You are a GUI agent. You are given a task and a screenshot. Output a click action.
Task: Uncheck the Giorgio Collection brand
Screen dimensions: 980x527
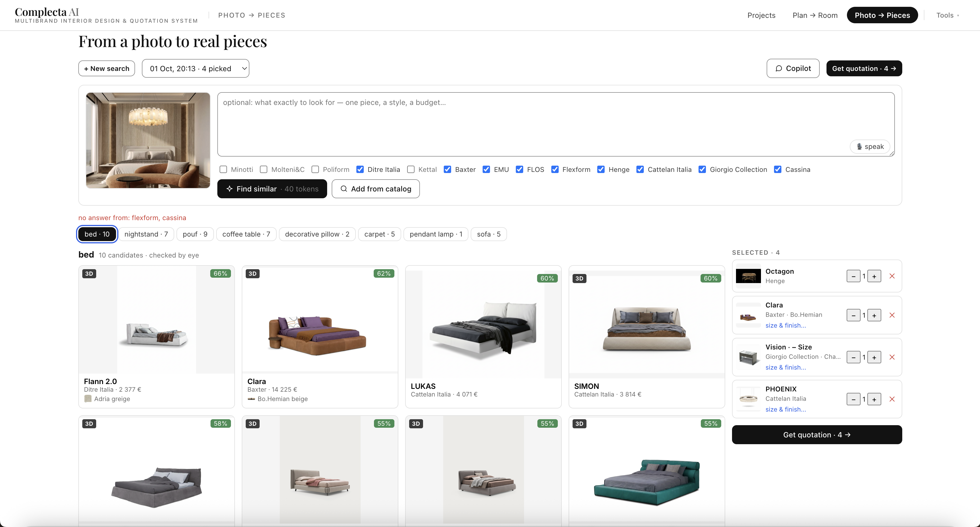point(702,170)
